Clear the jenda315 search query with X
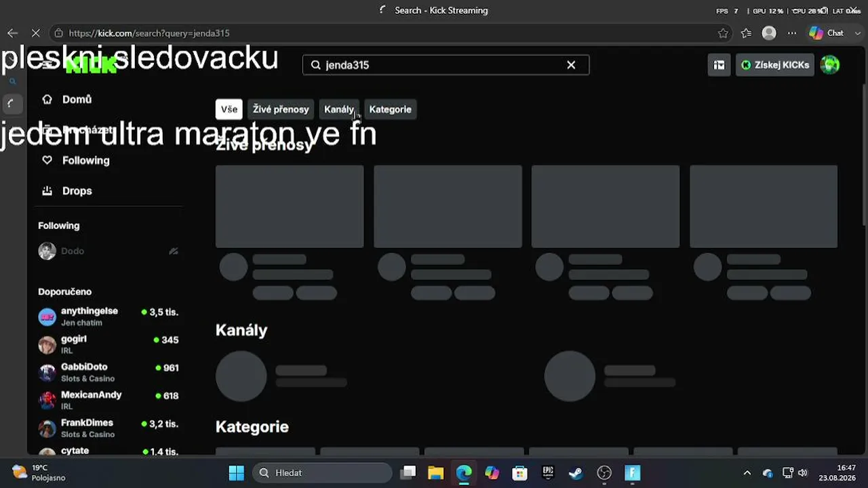This screenshot has width=868, height=488. tap(571, 65)
